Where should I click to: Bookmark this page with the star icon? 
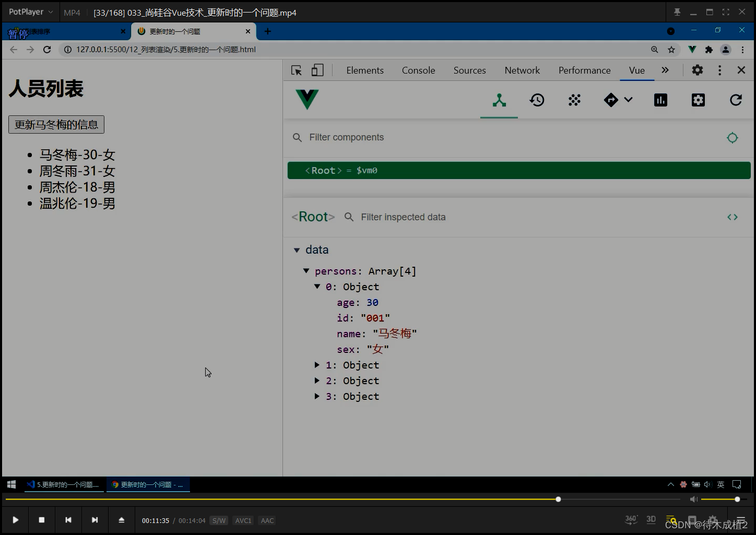[671, 50]
